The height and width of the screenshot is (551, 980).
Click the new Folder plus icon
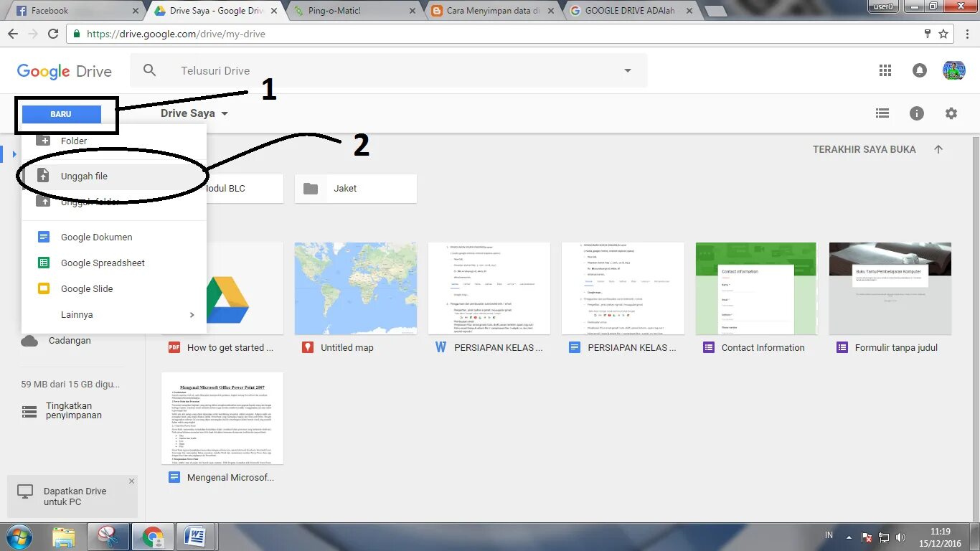pyautogui.click(x=43, y=141)
